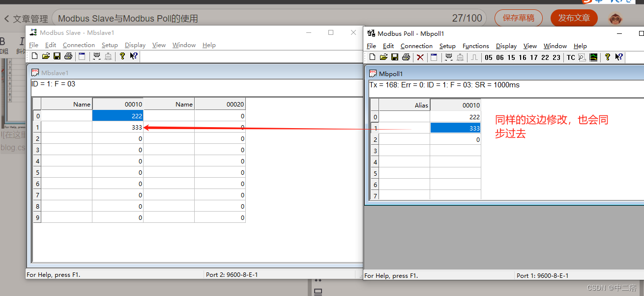Click Connect icon in Modbus Slave toolbar
This screenshot has width=644, height=296.
pyautogui.click(x=97, y=56)
